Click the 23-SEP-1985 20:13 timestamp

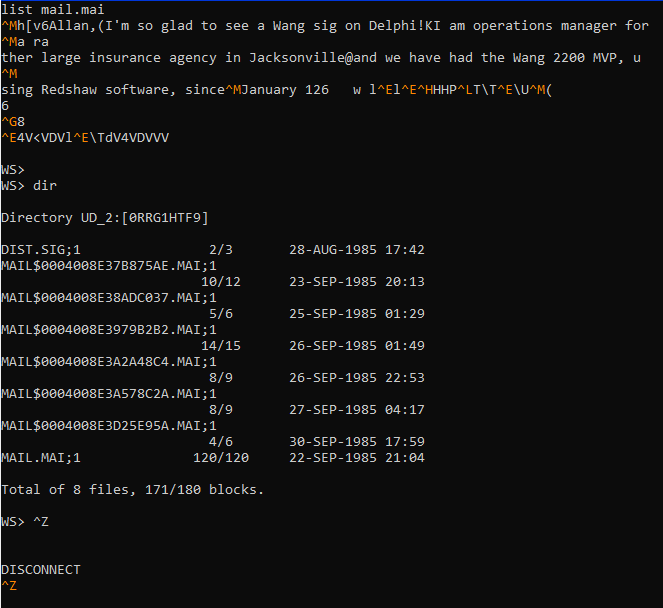coord(357,282)
